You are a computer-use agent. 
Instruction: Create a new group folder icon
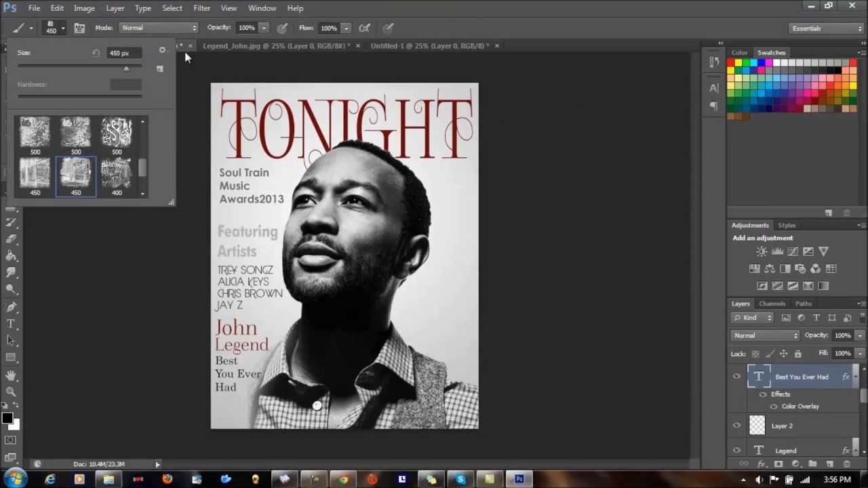point(812,464)
